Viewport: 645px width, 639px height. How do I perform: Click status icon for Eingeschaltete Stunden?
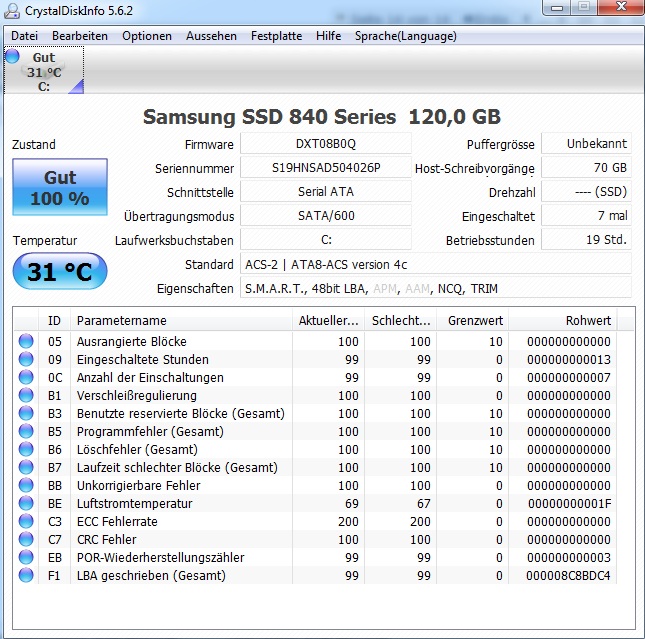26,359
